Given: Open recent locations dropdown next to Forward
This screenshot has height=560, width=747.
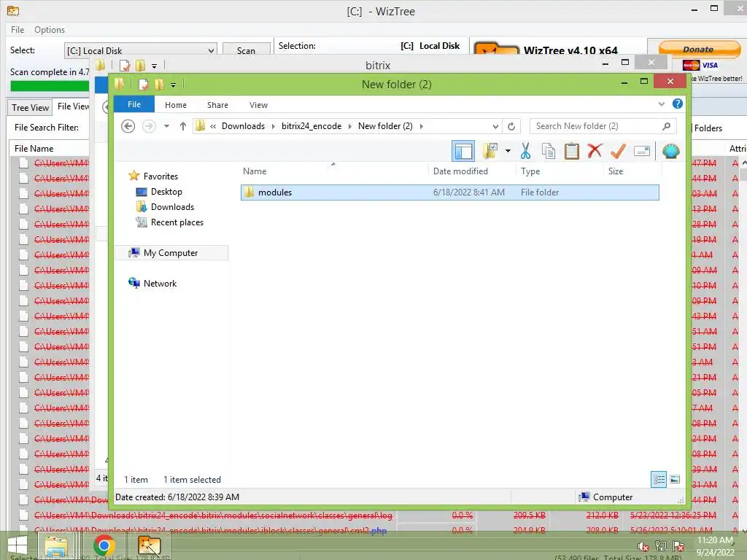Looking at the screenshot, I should point(166,126).
